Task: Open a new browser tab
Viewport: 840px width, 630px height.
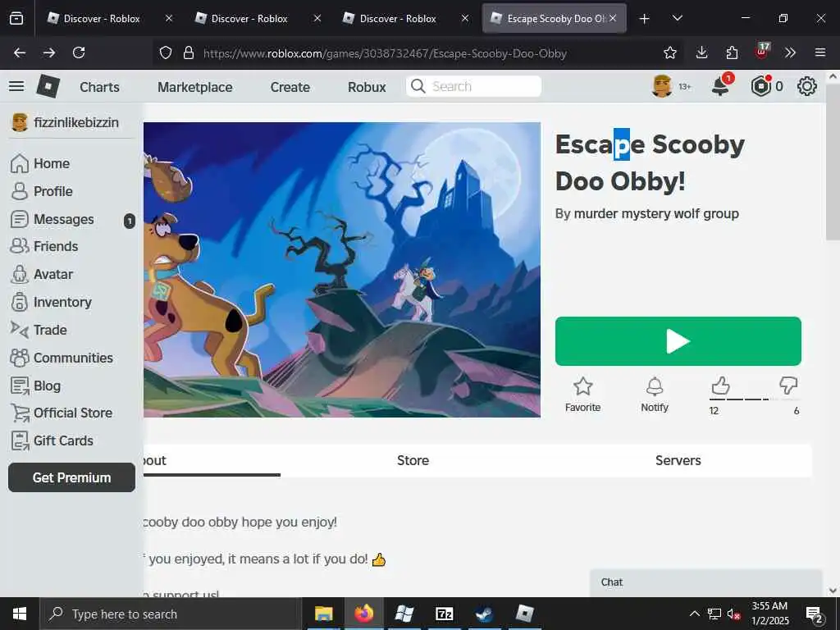Action: pyautogui.click(x=645, y=19)
